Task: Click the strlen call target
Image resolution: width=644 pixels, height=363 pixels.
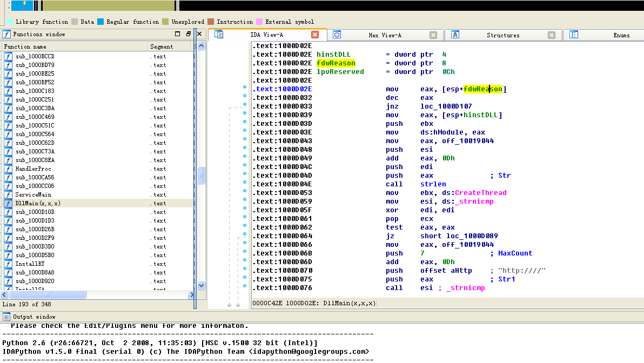Action: point(433,184)
